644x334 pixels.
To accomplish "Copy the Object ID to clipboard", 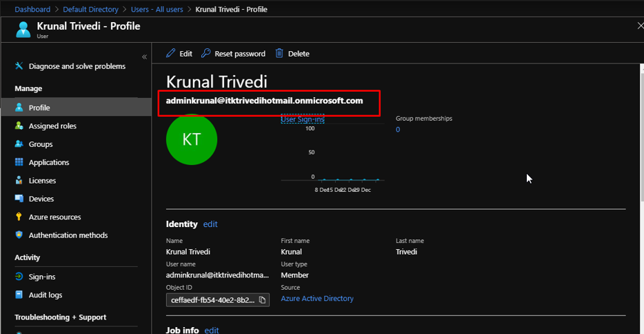I will (x=262, y=300).
